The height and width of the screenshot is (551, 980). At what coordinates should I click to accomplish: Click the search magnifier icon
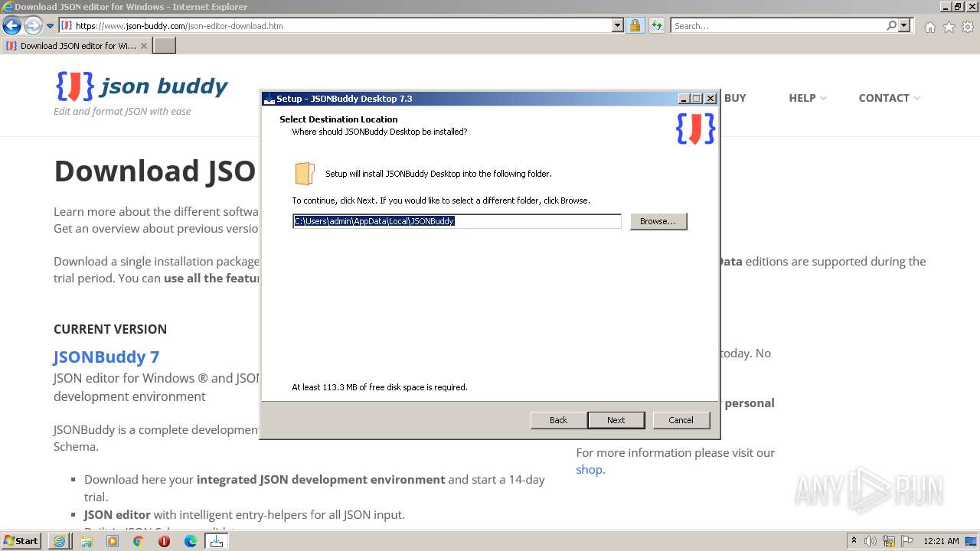coord(891,25)
